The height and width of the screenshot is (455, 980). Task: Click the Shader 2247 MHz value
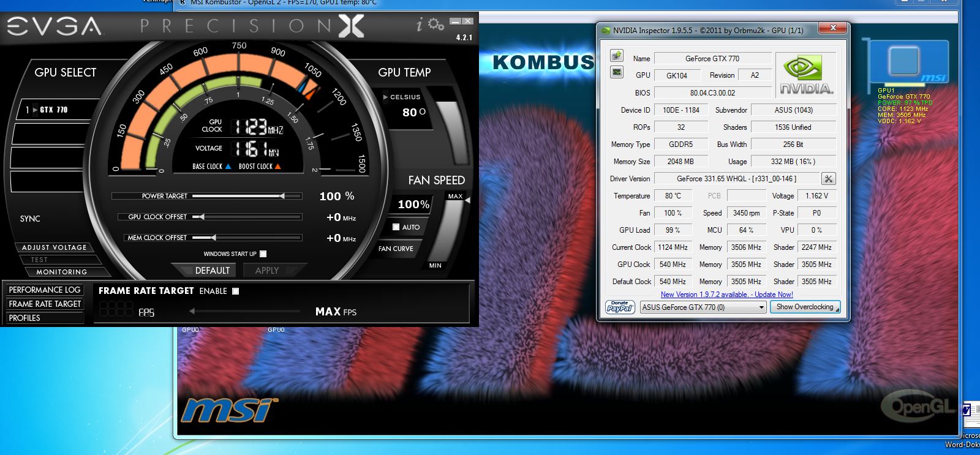click(816, 247)
